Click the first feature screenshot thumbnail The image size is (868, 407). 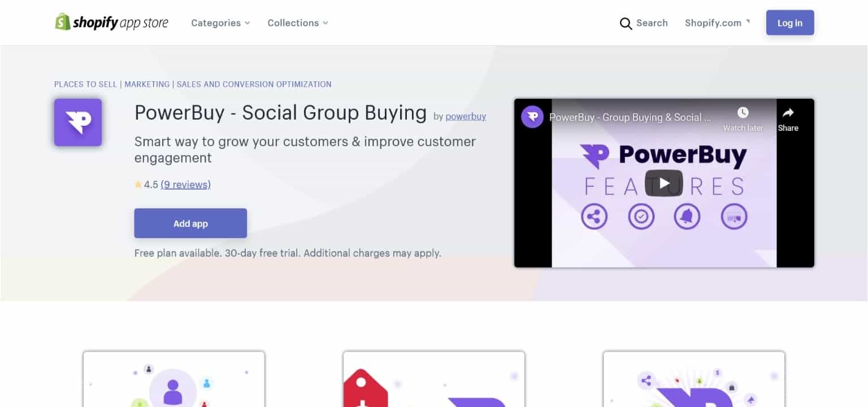coord(174,379)
